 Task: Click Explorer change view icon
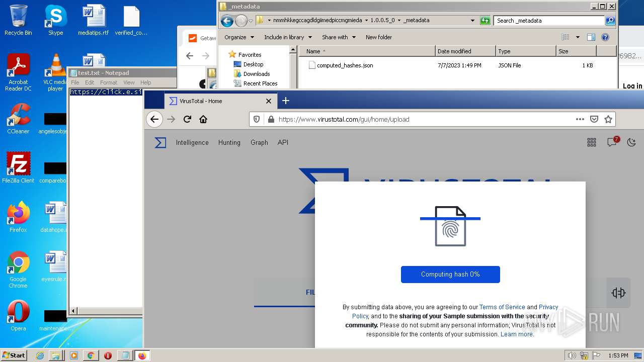(x=566, y=37)
